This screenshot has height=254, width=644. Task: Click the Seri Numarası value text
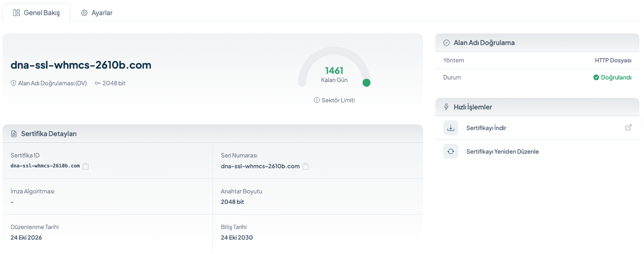260,166
